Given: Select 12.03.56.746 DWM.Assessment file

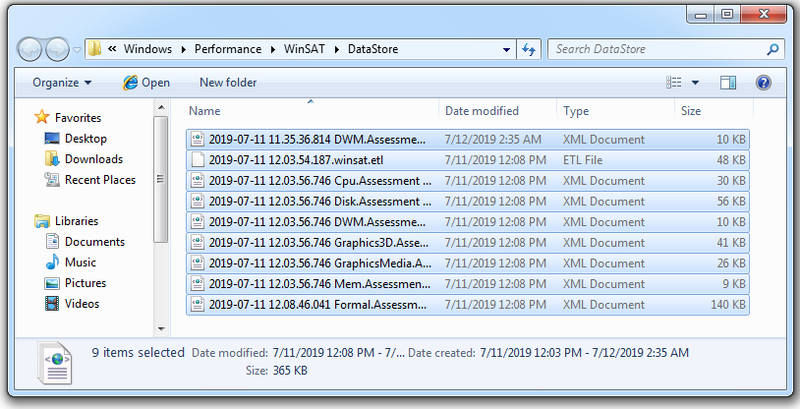Looking at the screenshot, I should (468, 222).
